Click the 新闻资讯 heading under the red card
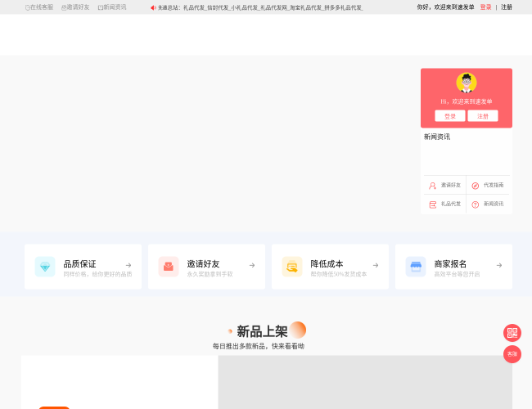This screenshot has height=409, width=532. tap(437, 137)
